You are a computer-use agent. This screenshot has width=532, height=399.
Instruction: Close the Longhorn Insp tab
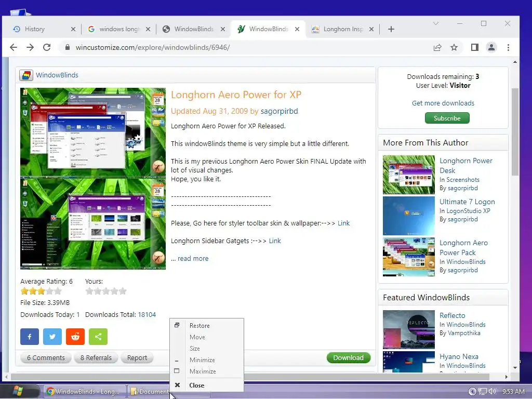point(371,29)
